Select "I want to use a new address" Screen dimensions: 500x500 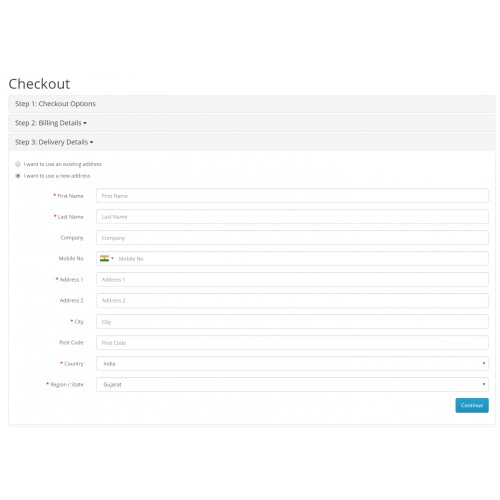18,176
